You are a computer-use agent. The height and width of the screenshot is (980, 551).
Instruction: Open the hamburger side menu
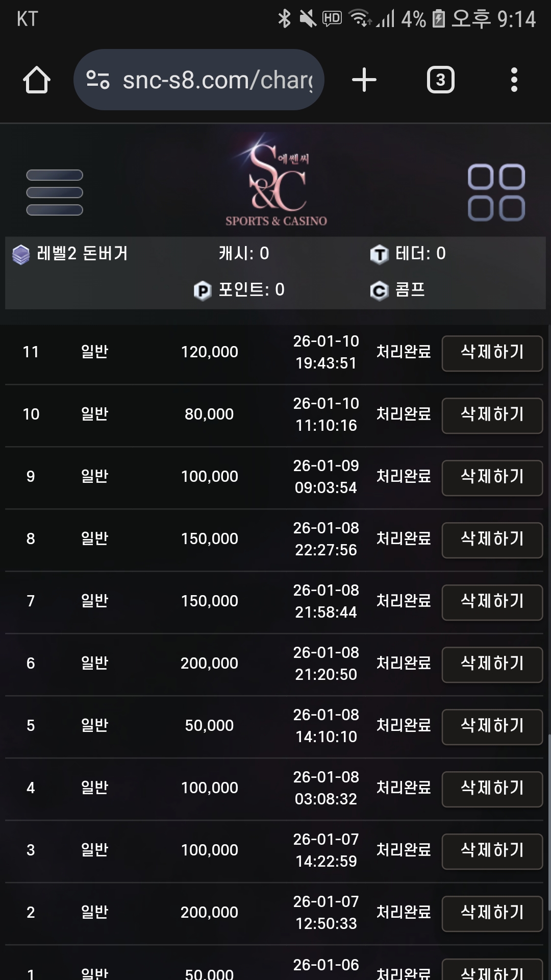[x=55, y=192]
